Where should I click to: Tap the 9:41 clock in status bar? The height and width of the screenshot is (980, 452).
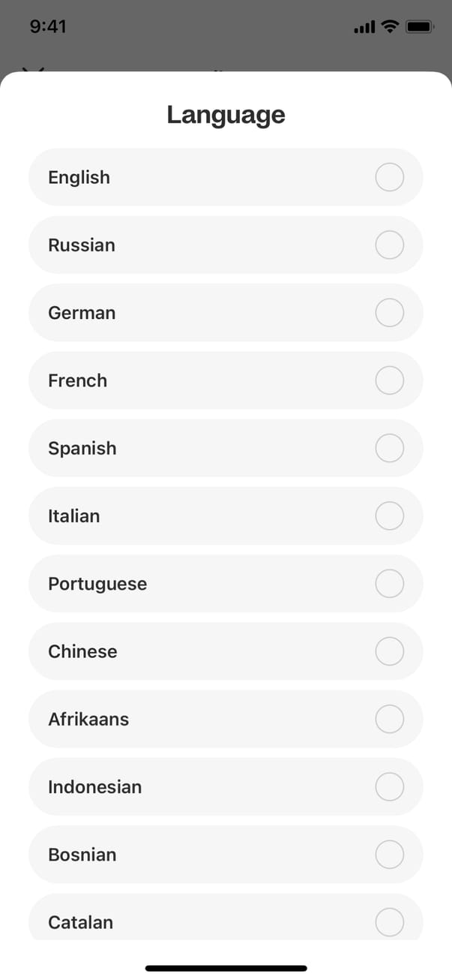(x=48, y=26)
